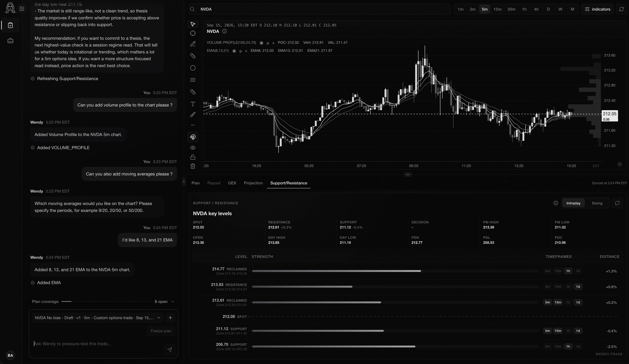Open the Projection tab

point(253,183)
